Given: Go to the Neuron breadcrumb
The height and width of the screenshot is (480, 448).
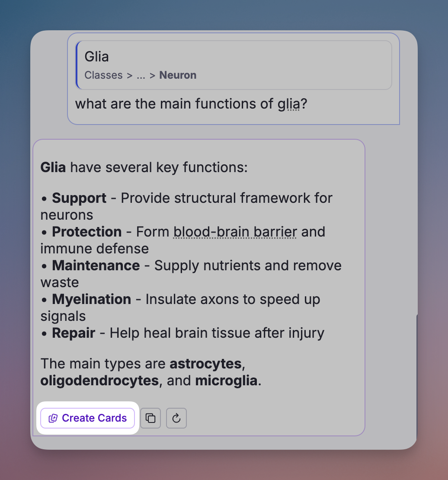Looking at the screenshot, I should (x=178, y=75).
